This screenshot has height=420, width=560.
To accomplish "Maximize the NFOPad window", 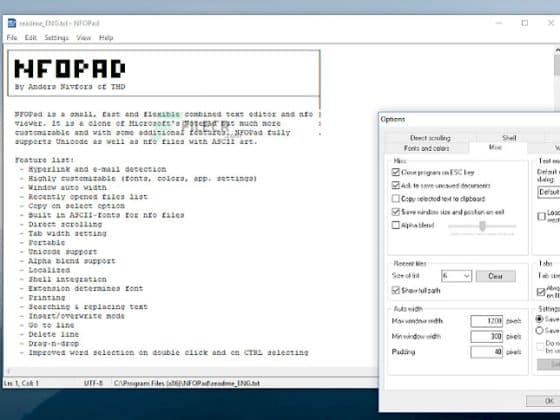I will pos(525,23).
